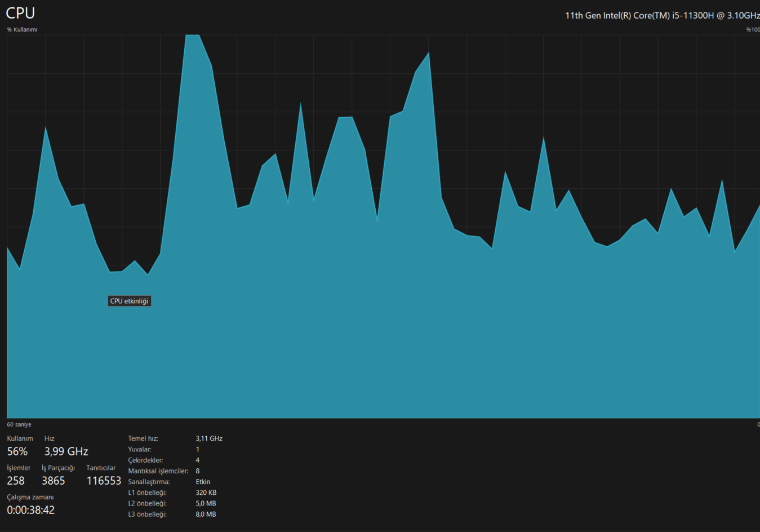The height and width of the screenshot is (532, 760).
Task: Click the highest peak of the CPU usage graph
Action: [192, 36]
